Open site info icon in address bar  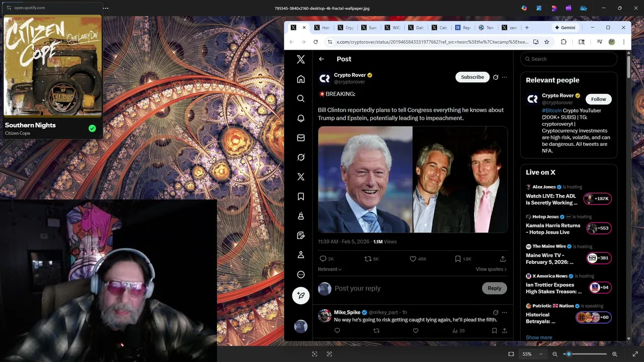tap(330, 42)
